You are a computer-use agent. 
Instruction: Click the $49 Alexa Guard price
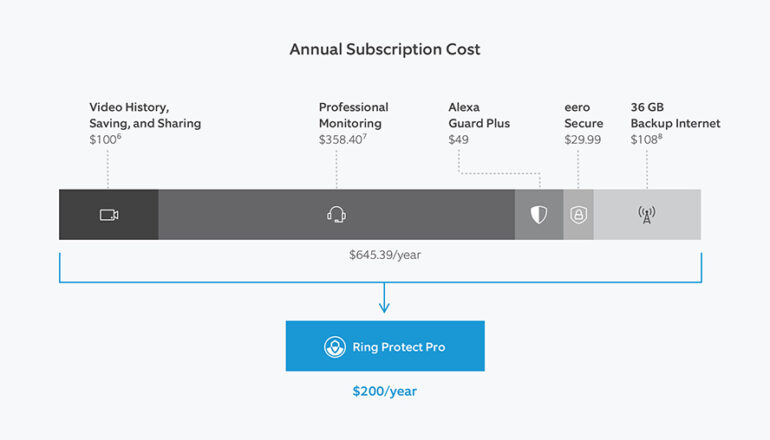pos(459,140)
